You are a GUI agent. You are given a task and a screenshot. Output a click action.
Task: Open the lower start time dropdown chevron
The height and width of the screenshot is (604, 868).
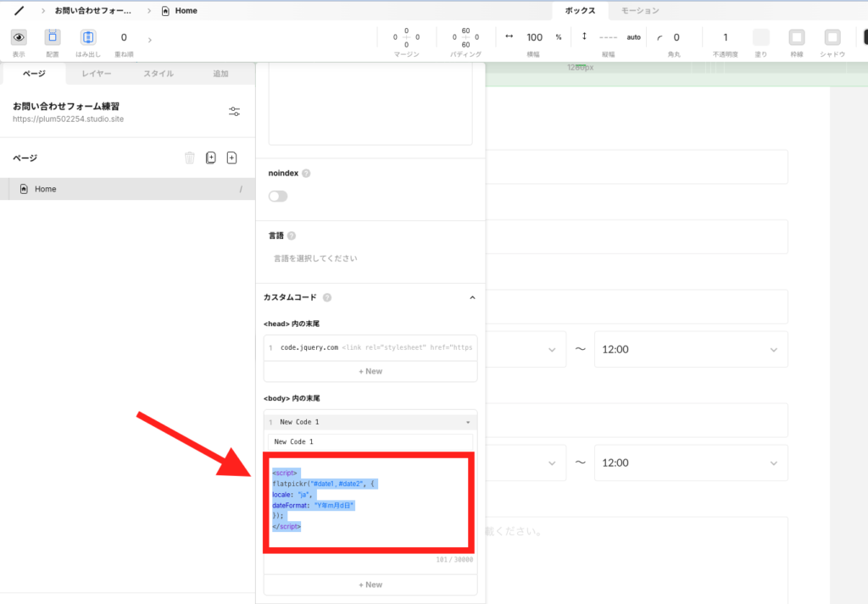point(552,463)
